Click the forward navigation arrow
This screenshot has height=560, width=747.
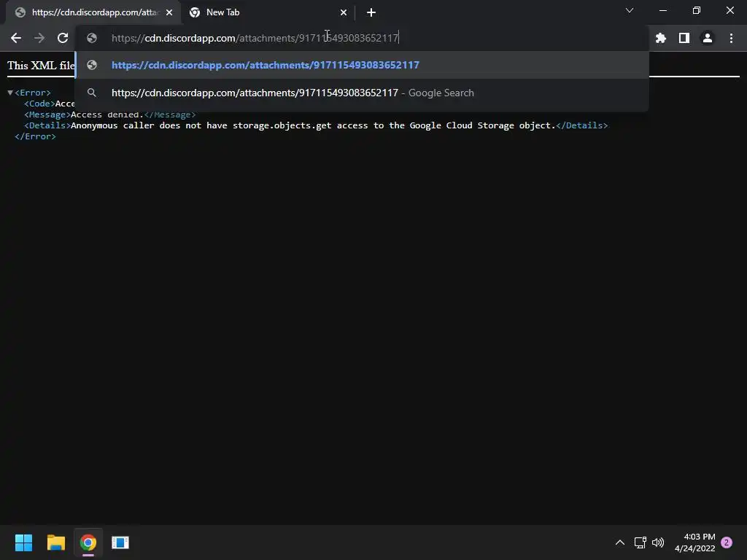(x=39, y=38)
